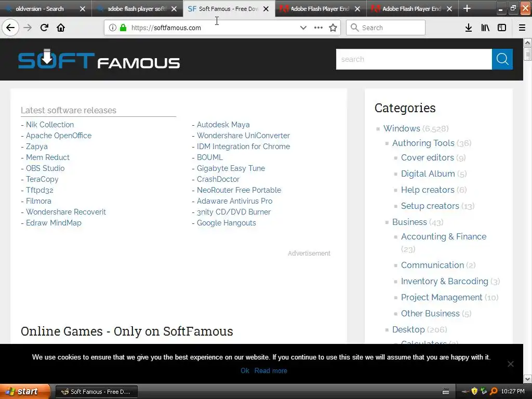
Task: Dismiss cookie banner with X
Action: pos(510,364)
